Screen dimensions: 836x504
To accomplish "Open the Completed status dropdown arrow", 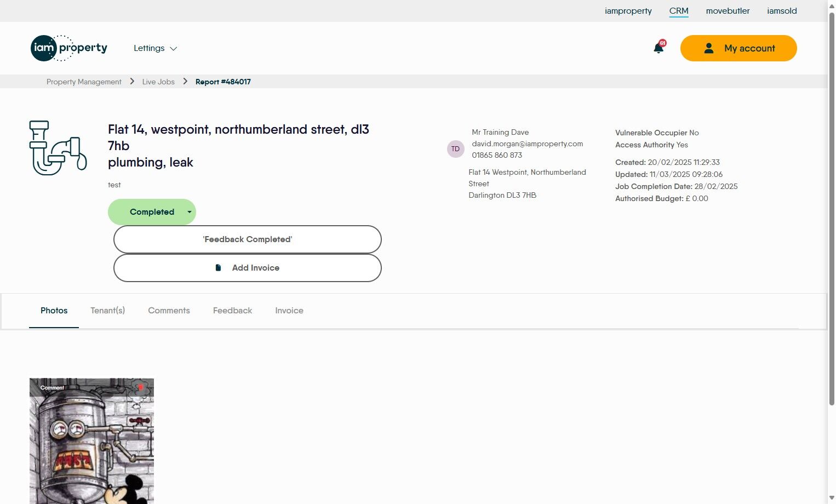I will (190, 212).
